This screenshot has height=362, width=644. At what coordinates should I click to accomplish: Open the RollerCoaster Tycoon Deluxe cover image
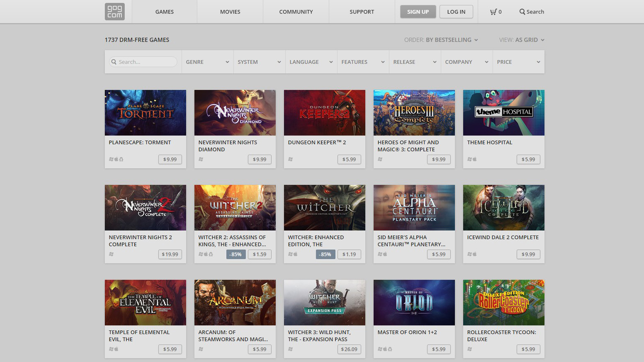504,302
